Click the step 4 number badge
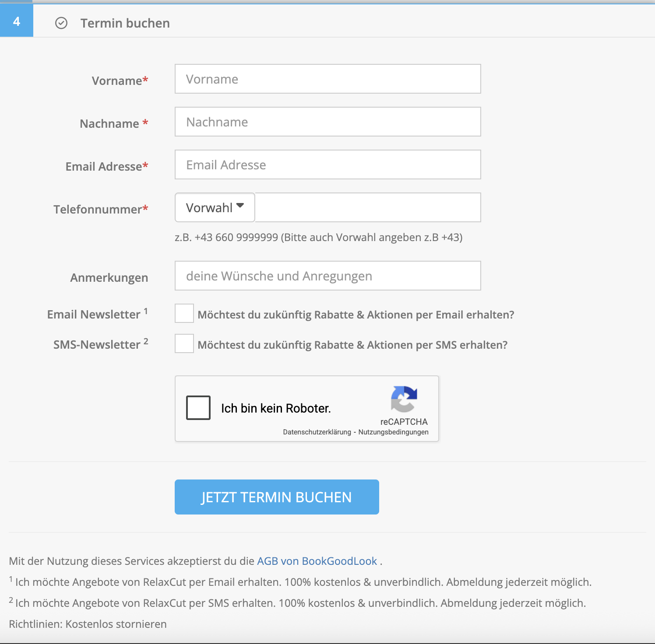655x644 pixels. click(17, 21)
